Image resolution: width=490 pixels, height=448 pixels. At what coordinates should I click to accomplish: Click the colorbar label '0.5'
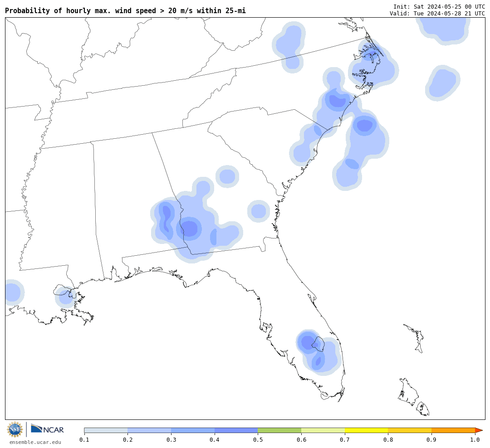click(x=258, y=440)
